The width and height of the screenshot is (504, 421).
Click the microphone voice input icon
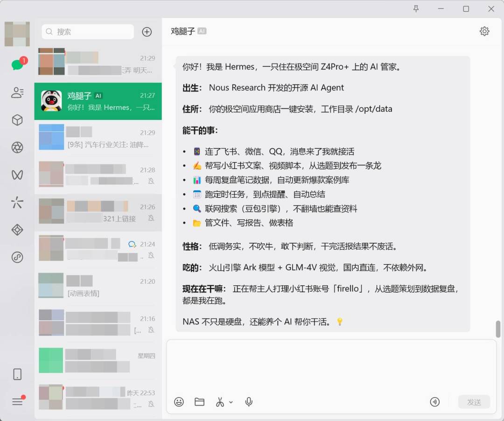(249, 402)
